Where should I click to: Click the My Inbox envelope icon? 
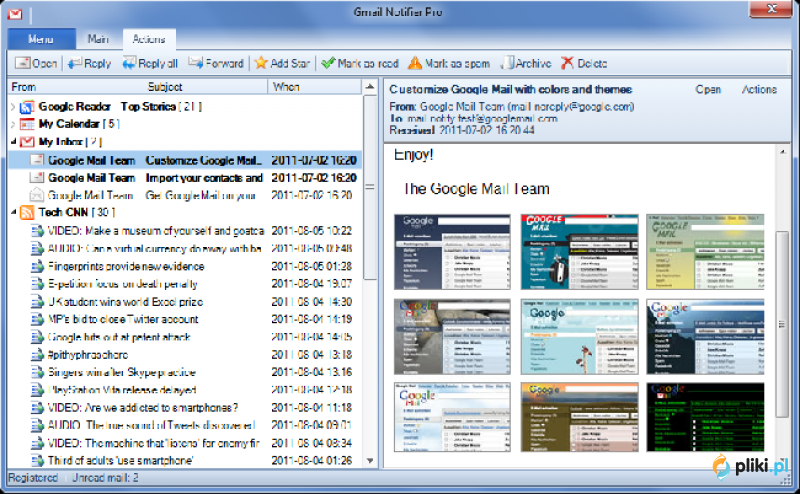[27, 142]
